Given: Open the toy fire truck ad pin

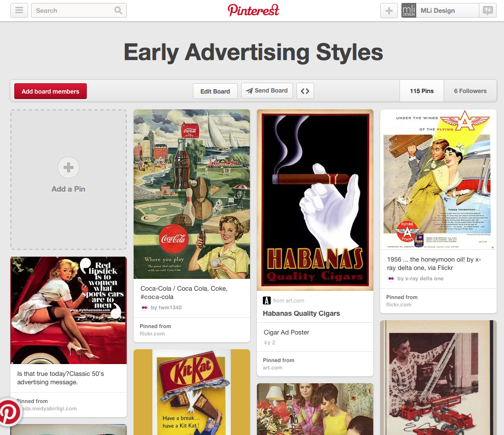Looking at the screenshot, I should 438,377.
